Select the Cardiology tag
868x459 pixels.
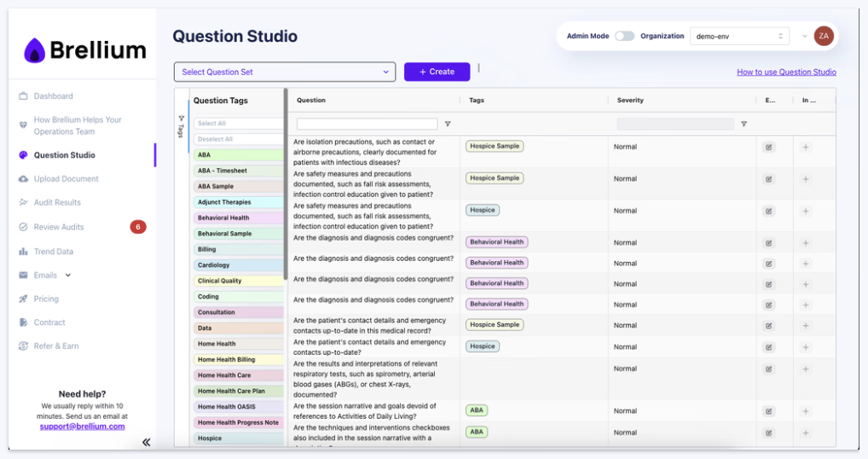[x=239, y=265]
